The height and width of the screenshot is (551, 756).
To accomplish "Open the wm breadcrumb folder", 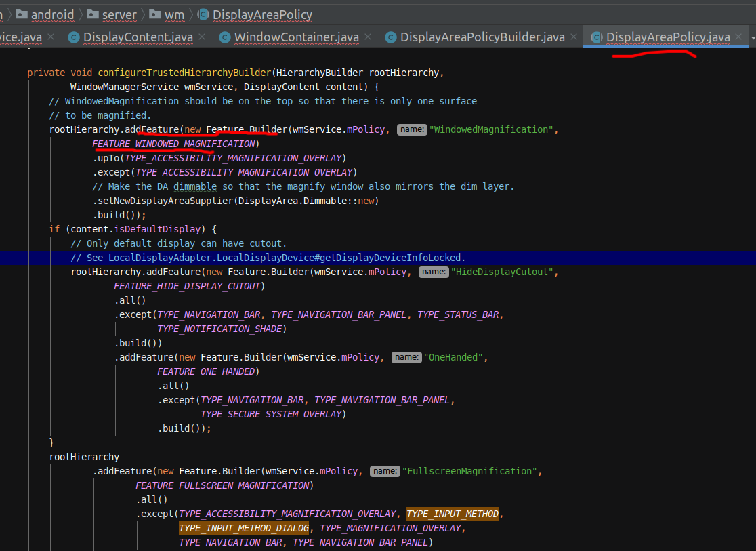I will pos(174,15).
